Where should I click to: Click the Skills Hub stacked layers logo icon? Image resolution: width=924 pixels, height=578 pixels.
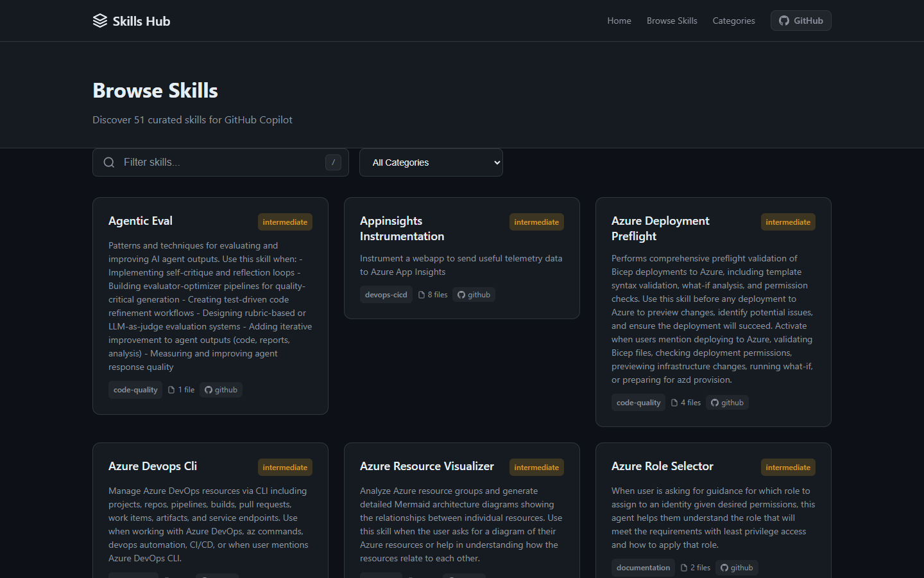click(x=100, y=21)
